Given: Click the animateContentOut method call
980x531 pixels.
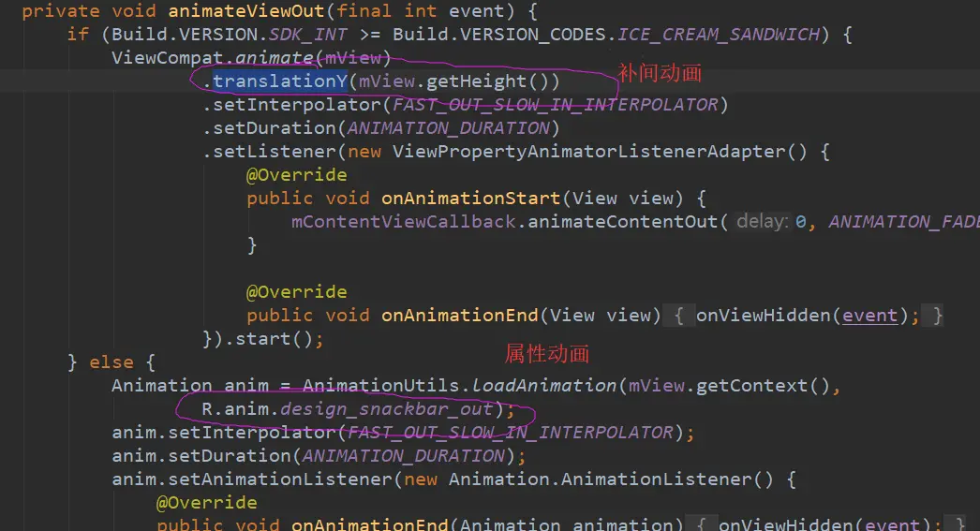Looking at the screenshot, I should pyautogui.click(x=622, y=222).
